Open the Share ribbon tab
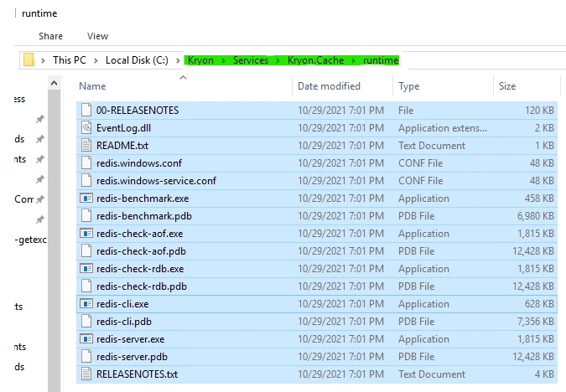The image size is (566, 392). (x=51, y=36)
